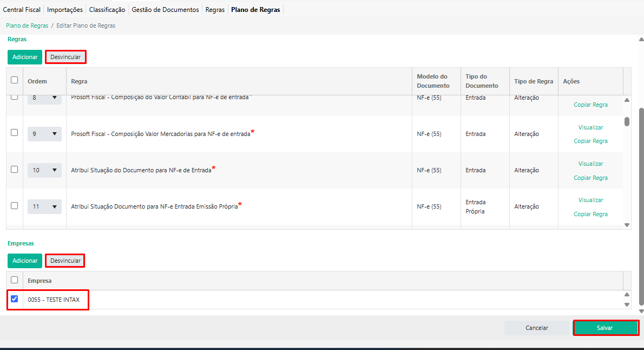Toggle select-all checkbox in Regras header
The width and height of the screenshot is (644, 350).
click(x=15, y=80)
